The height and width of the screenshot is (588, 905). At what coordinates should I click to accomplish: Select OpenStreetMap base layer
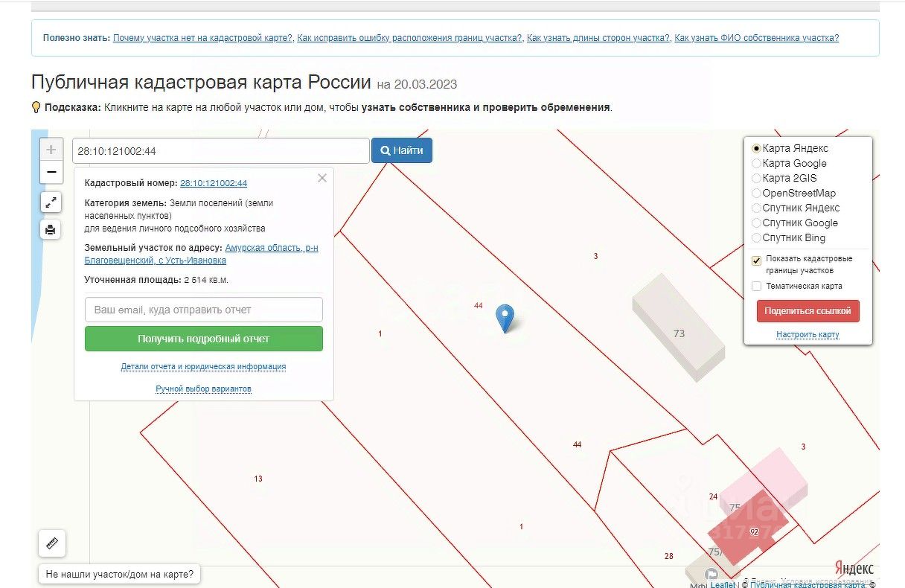coord(757,193)
